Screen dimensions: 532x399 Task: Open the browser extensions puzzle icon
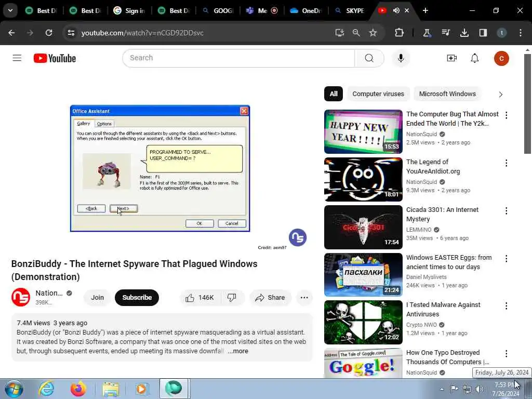click(400, 33)
